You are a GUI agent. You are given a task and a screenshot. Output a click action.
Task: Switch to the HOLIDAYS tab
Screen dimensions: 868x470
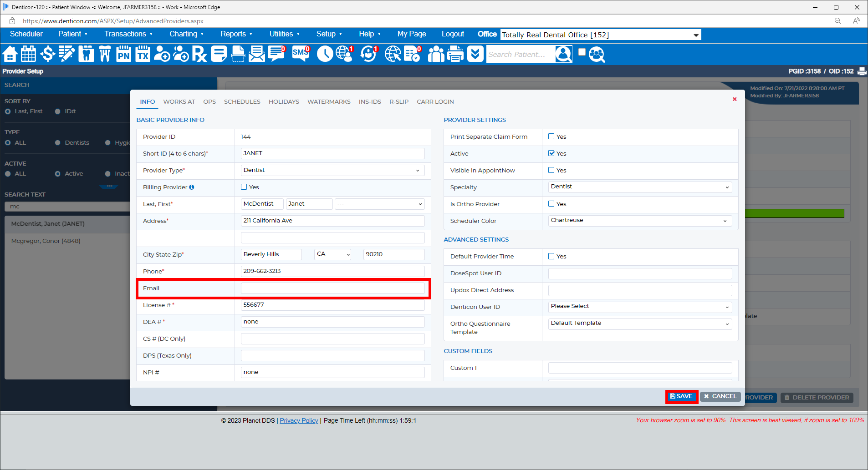coord(284,102)
